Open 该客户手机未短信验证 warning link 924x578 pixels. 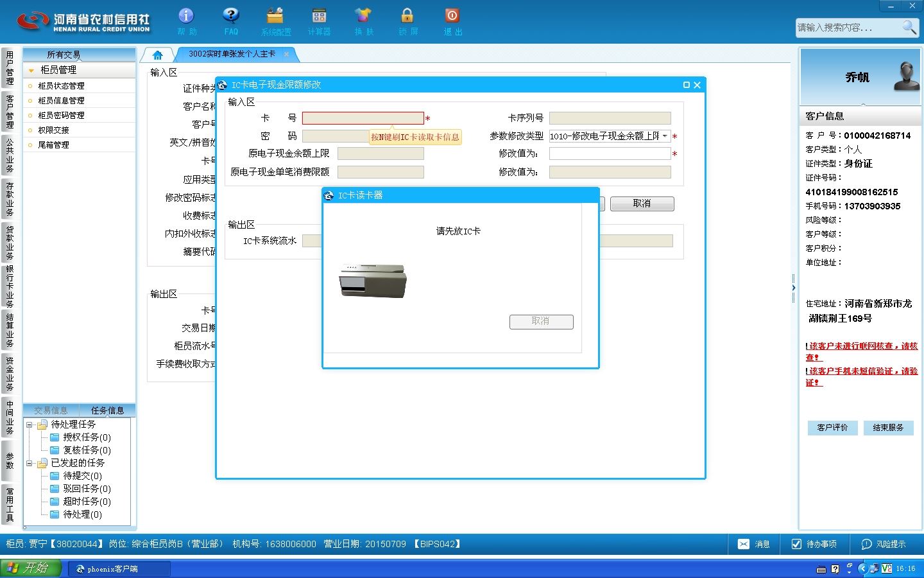pos(862,376)
